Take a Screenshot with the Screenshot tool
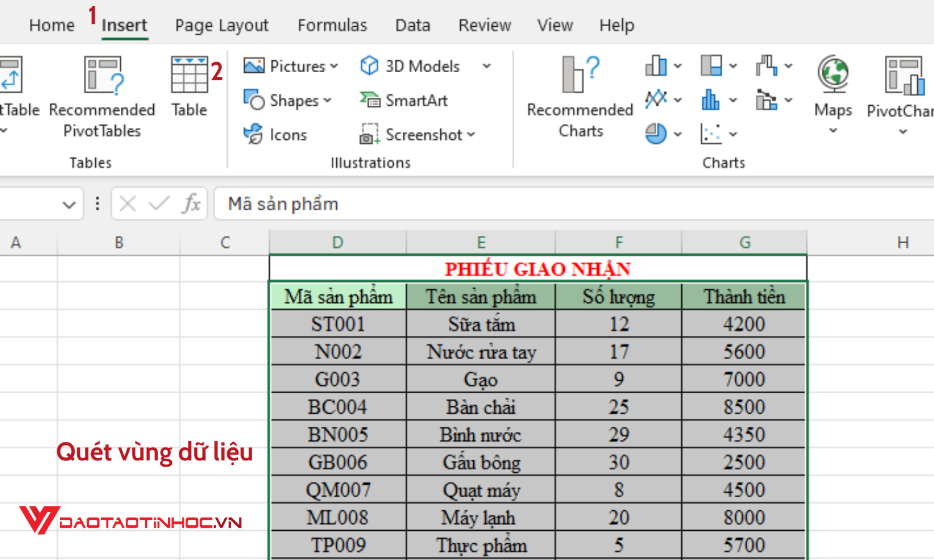The height and width of the screenshot is (560, 934). click(x=417, y=134)
